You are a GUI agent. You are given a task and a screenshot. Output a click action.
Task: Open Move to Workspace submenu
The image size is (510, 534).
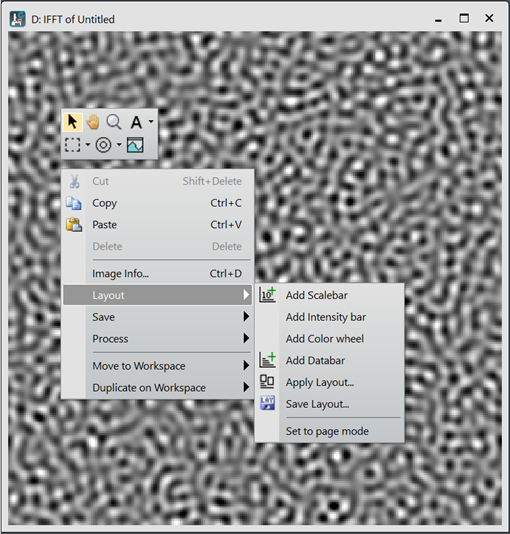pos(158,366)
